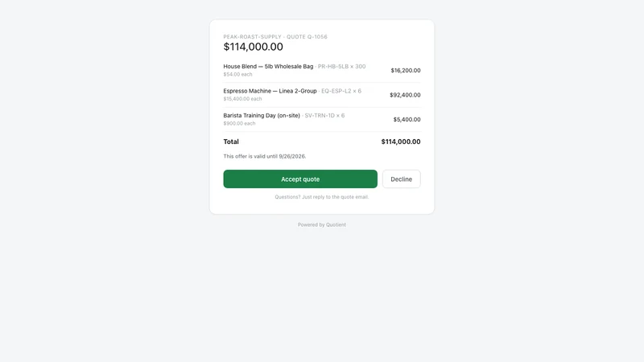Click the EQ-ESP-L2 × 6 SKU text

(x=341, y=91)
